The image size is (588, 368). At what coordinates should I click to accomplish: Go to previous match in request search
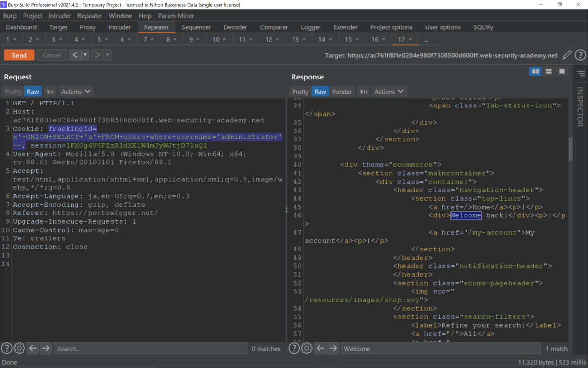(33, 348)
